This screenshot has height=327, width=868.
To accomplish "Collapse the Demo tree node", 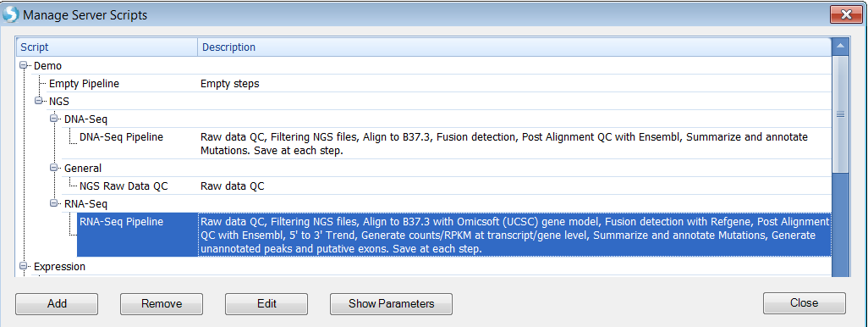I will click(x=23, y=65).
